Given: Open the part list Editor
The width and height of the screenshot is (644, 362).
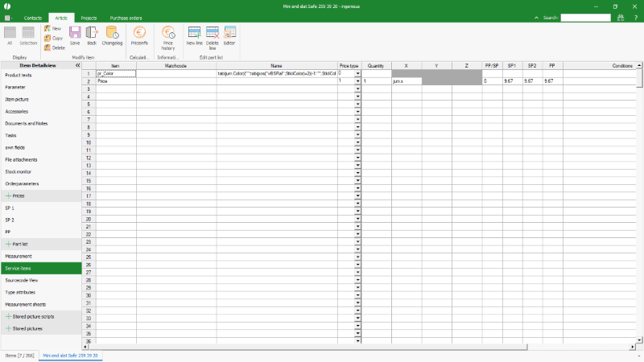Looking at the screenshot, I should click(x=229, y=35).
